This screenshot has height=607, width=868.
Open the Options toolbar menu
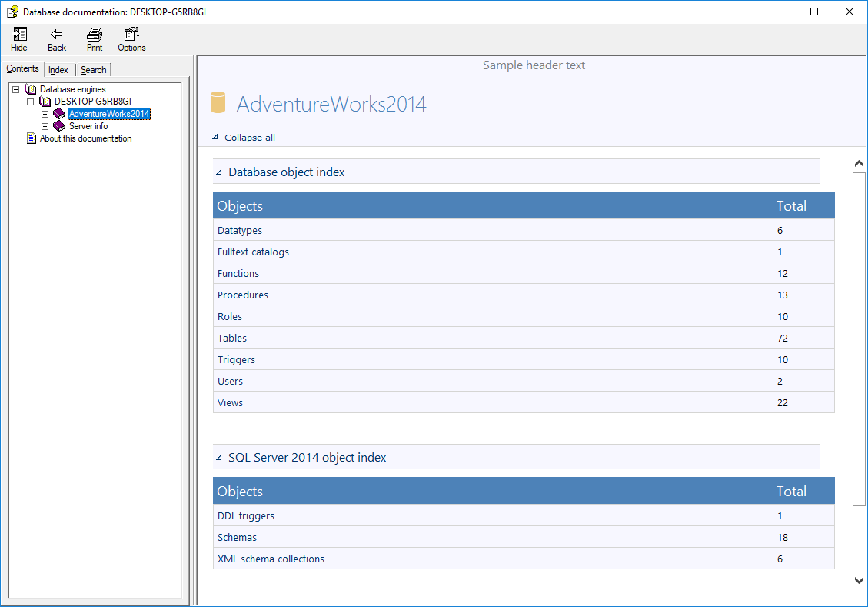tap(131, 35)
